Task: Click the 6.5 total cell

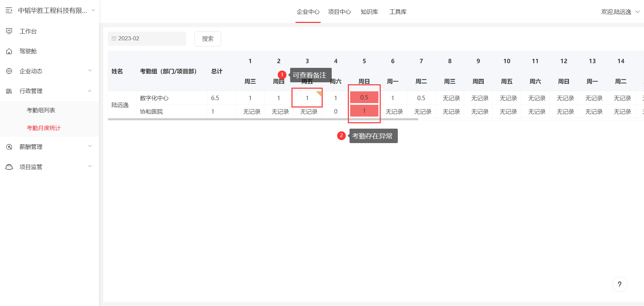Action: pyautogui.click(x=221, y=98)
